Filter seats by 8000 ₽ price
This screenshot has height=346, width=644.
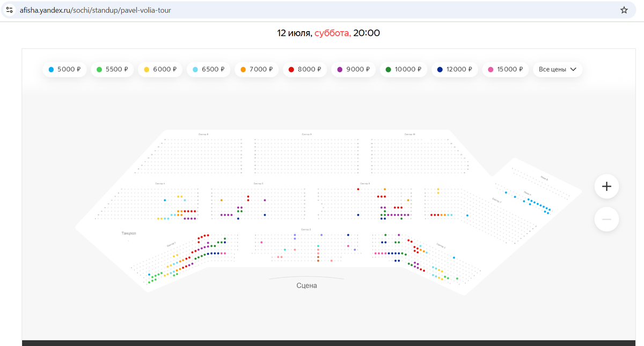point(305,69)
